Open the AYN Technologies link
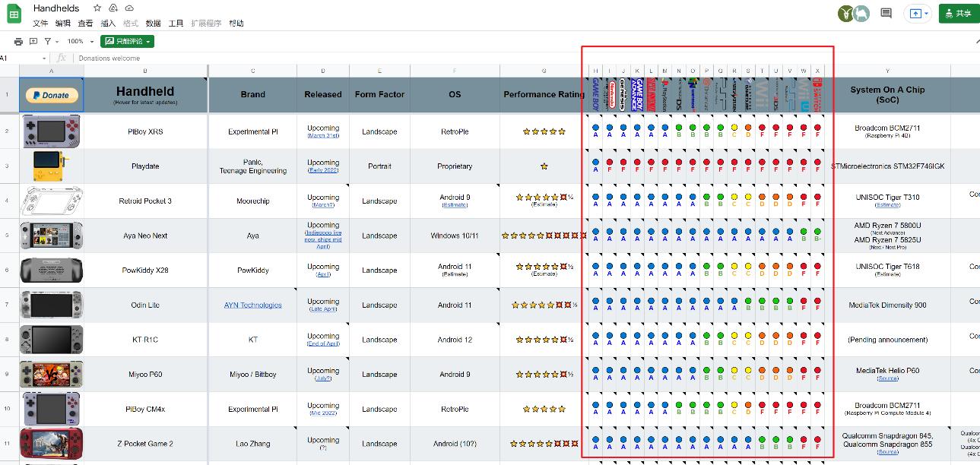The image size is (980, 465). 252,305
